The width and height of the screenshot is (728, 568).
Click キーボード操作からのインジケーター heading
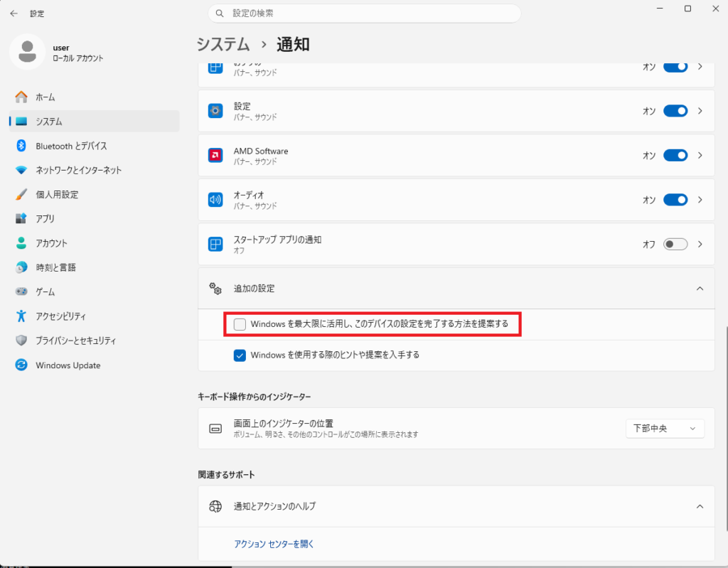pos(255,397)
